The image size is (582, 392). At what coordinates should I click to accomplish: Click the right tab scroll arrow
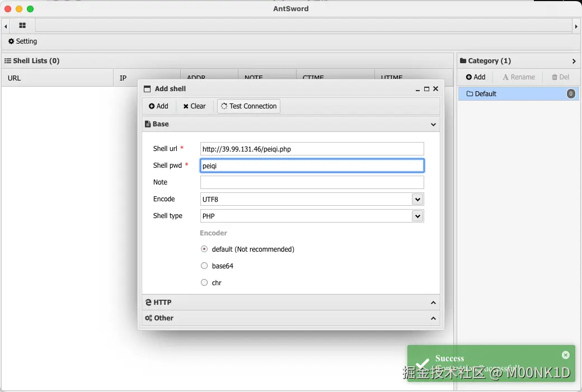pyautogui.click(x=576, y=26)
